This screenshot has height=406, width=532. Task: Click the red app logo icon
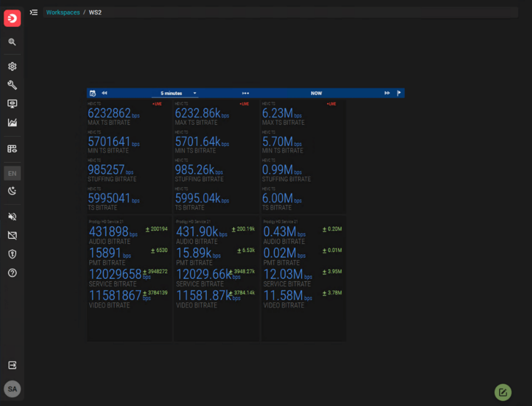(x=12, y=18)
